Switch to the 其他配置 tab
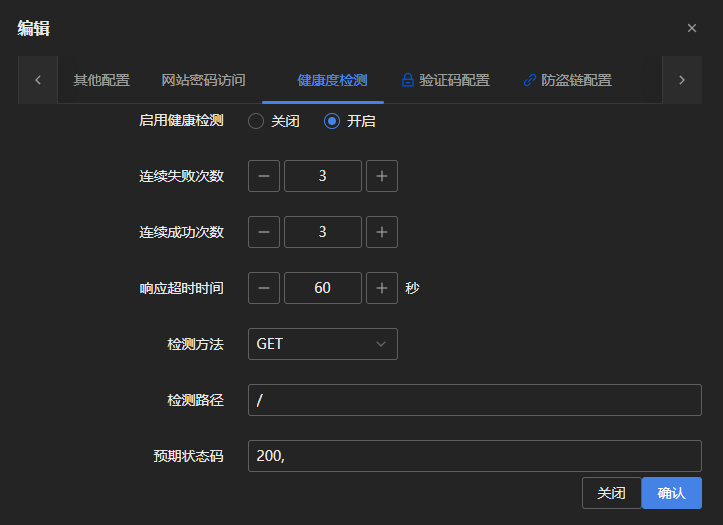 (x=101, y=80)
